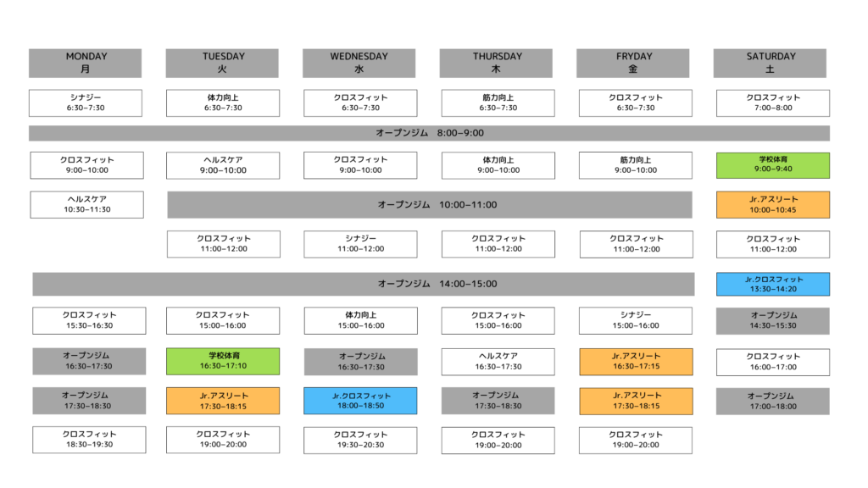
Task: Click the MONDAY 月 column header
Action: coord(85,63)
